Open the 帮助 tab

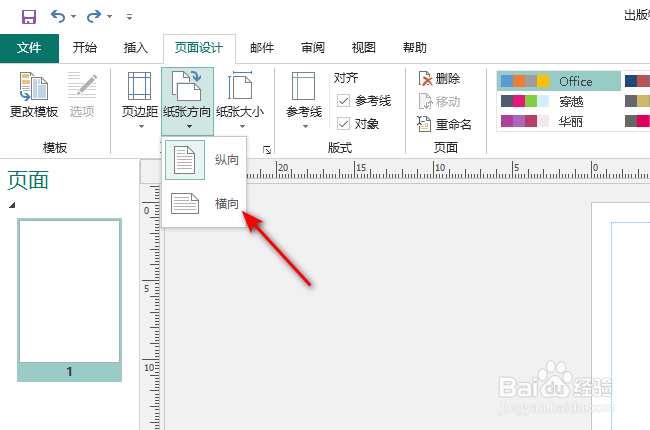click(415, 48)
